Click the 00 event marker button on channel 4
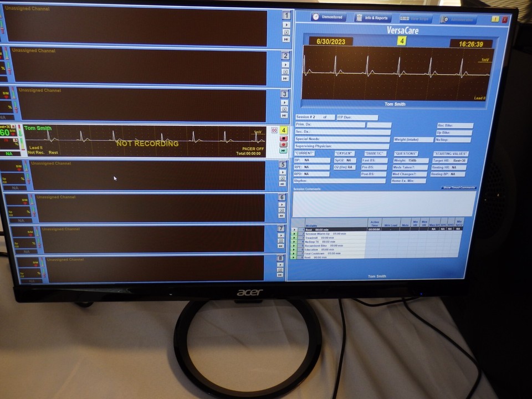The height and width of the screenshot is (399, 532). (275, 130)
